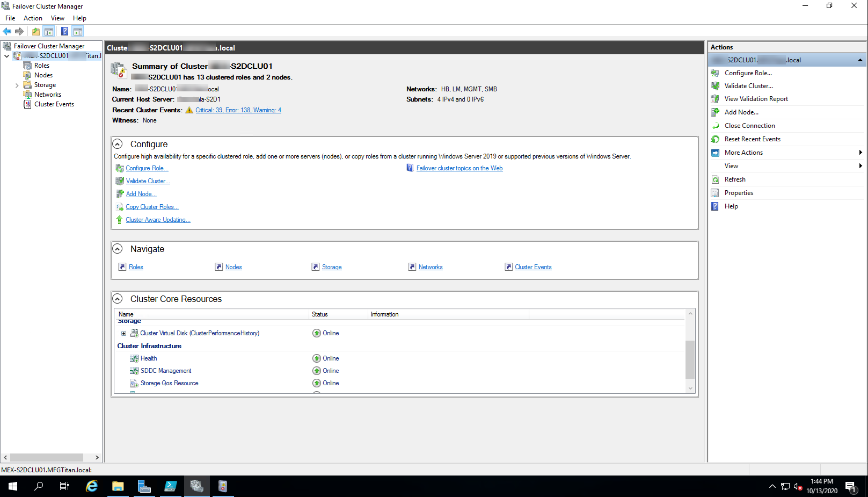Click Reset Recent Events action
This screenshot has width=868, height=497.
point(753,139)
